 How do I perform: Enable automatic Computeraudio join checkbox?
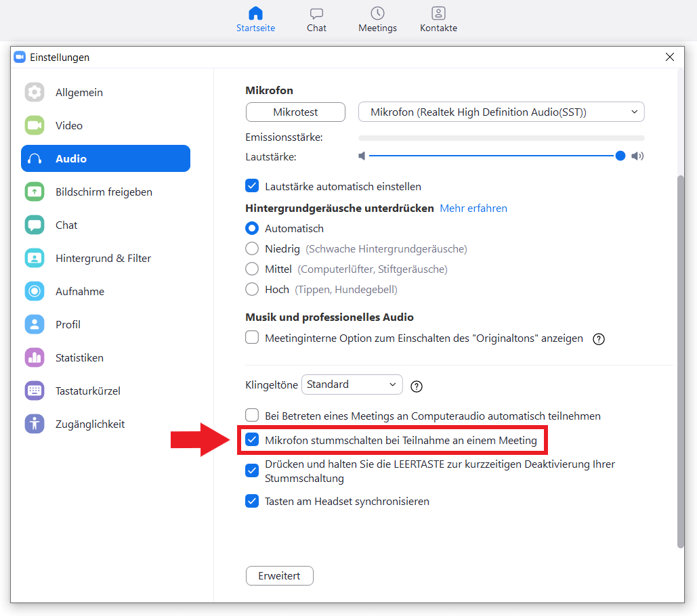(x=252, y=415)
